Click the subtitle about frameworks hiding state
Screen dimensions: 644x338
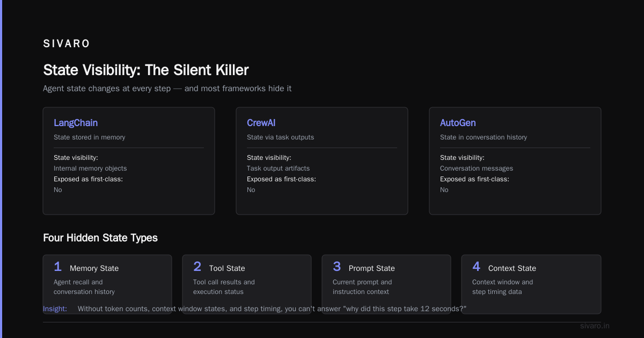(167, 89)
